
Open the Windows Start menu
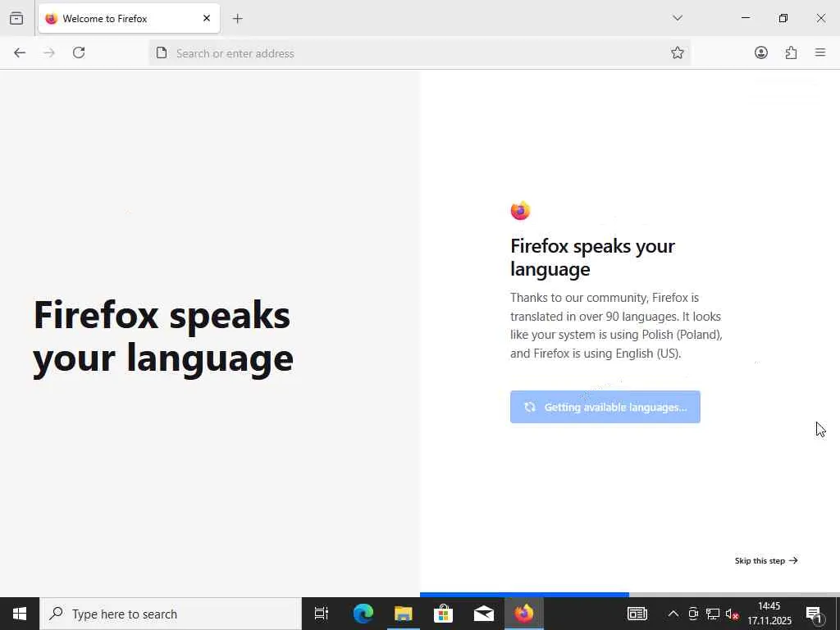pos(20,614)
